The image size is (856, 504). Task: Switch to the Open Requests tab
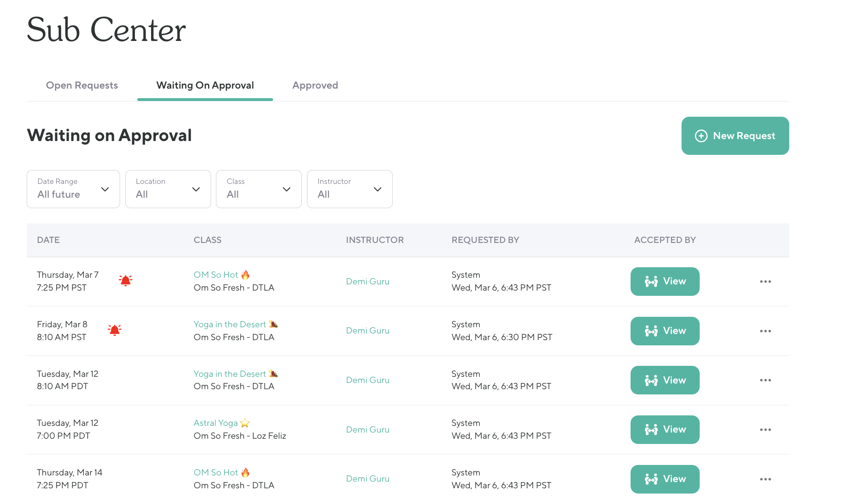coord(82,85)
